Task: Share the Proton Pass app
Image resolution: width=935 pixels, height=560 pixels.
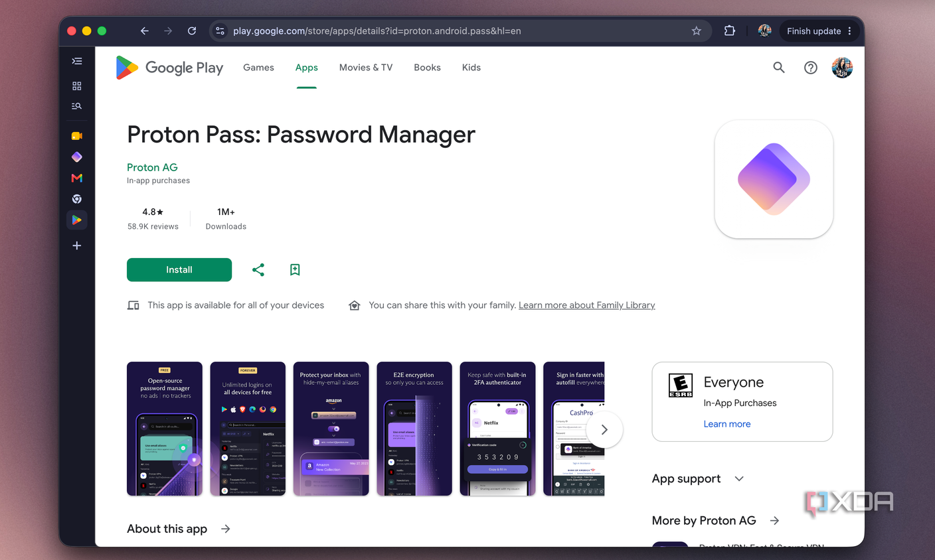Action: 258,269
